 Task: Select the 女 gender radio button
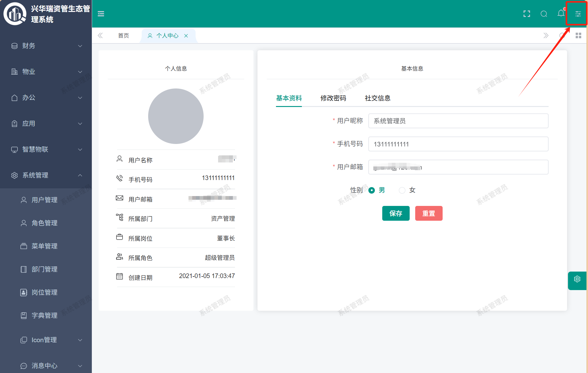pyautogui.click(x=402, y=190)
